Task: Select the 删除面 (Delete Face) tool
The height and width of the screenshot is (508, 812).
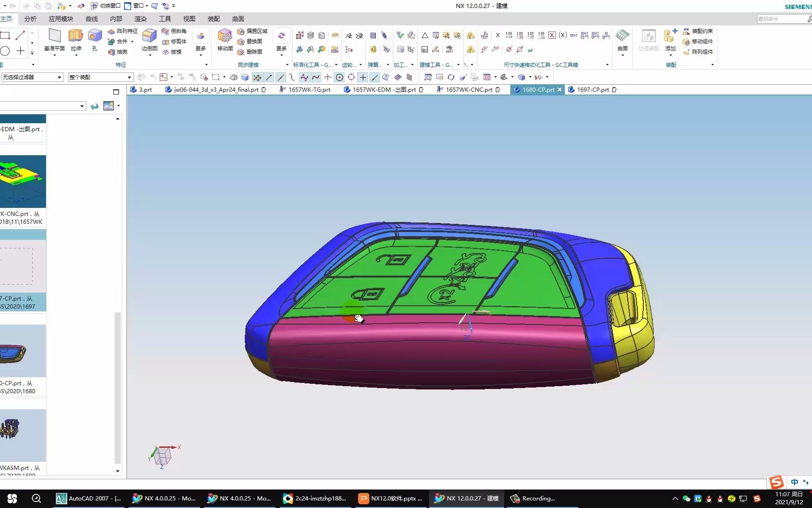Action: tap(253, 52)
